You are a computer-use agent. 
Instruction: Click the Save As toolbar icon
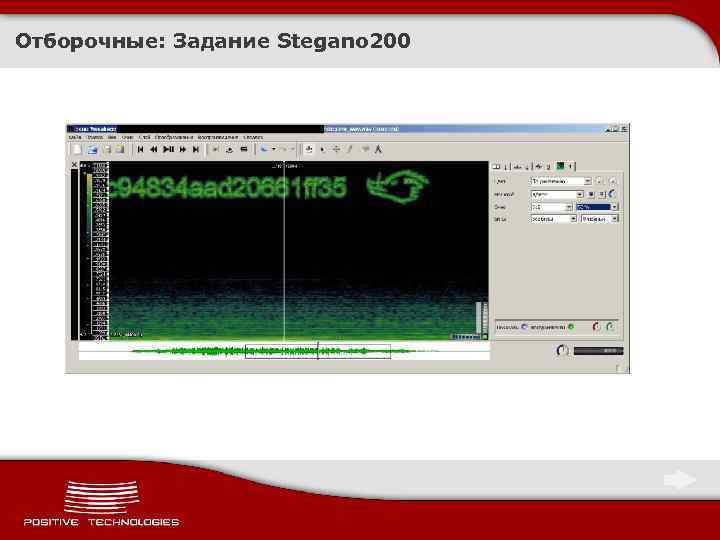coord(120,150)
